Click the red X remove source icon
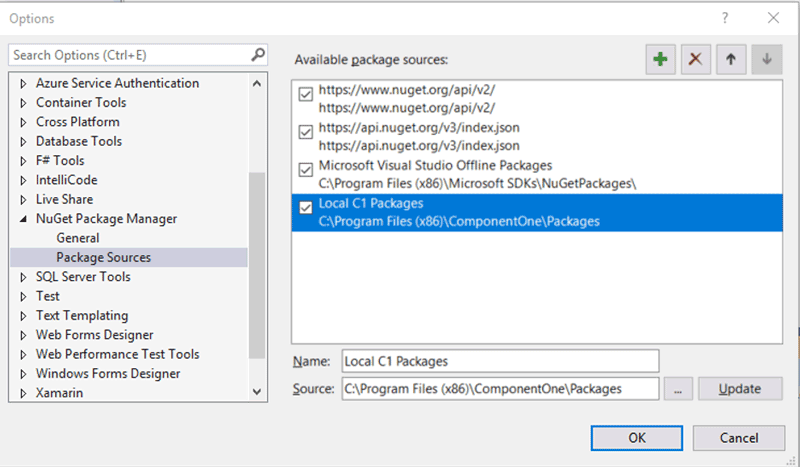This screenshot has width=800, height=467. (695, 60)
